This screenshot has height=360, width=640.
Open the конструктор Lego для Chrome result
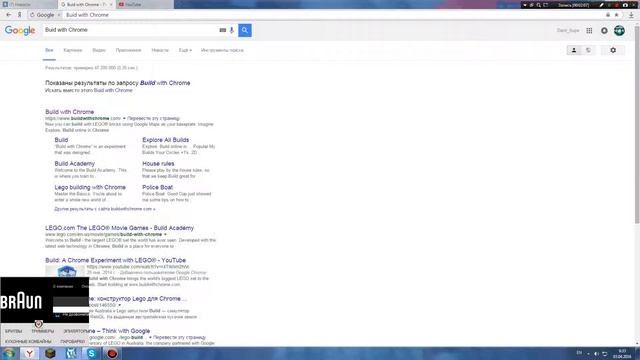pyautogui.click(x=138, y=298)
